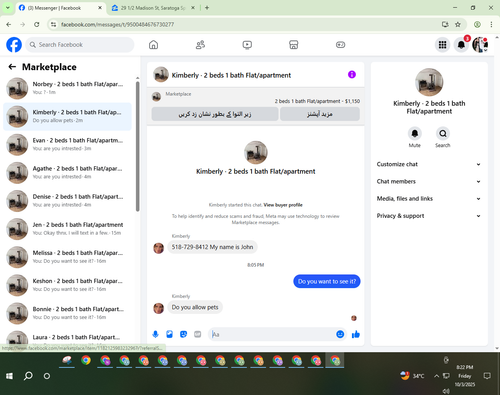Open Jen conversation
The width and height of the screenshot is (500, 395).
click(67, 229)
